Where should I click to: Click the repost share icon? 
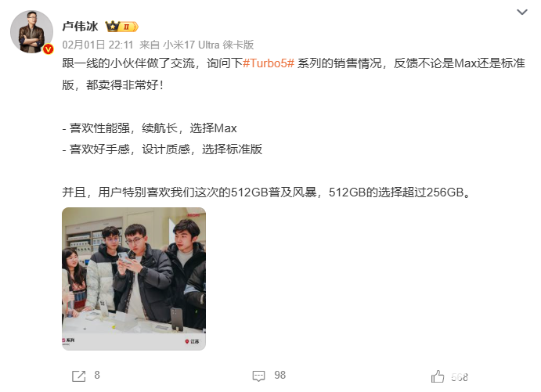tap(78, 376)
